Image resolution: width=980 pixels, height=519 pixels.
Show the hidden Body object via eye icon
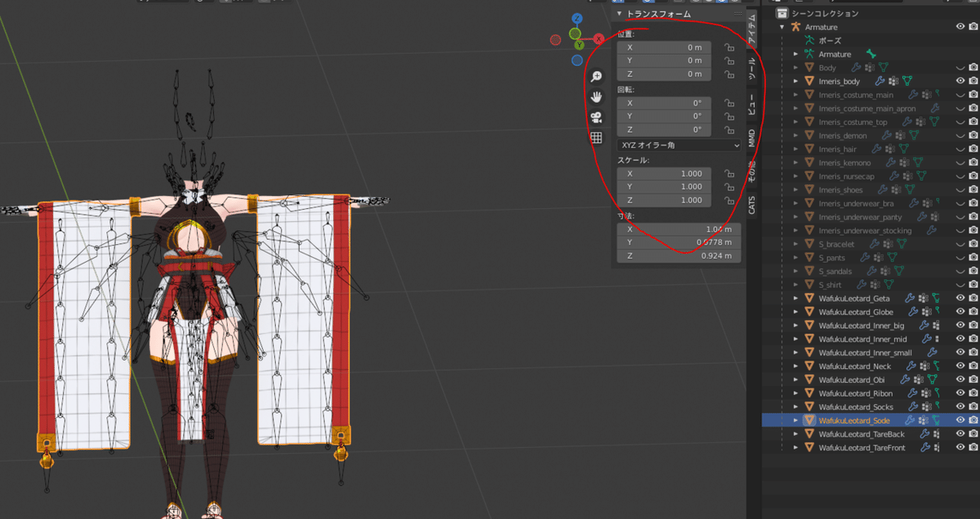coord(960,68)
